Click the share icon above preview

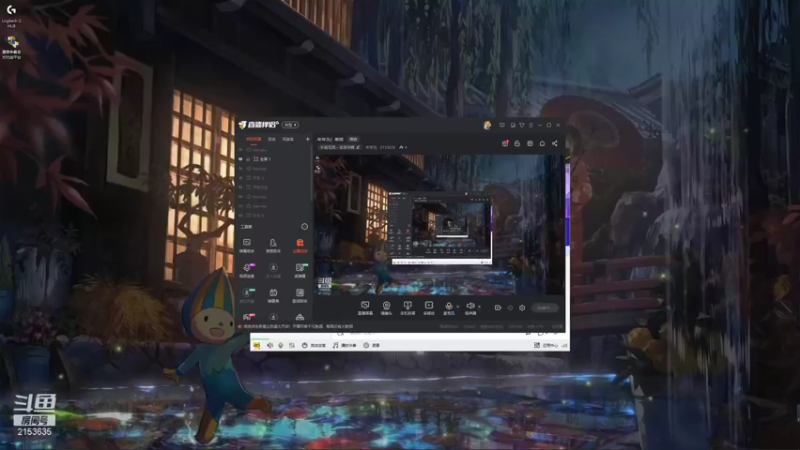[x=555, y=143]
